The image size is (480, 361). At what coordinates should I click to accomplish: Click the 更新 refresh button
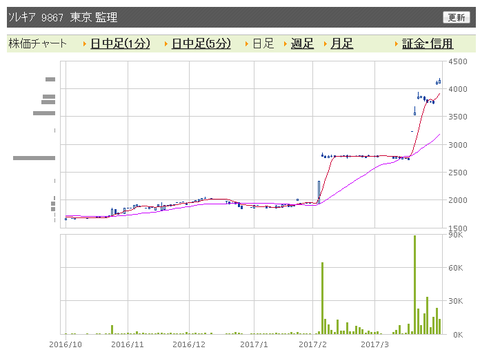[x=456, y=17]
